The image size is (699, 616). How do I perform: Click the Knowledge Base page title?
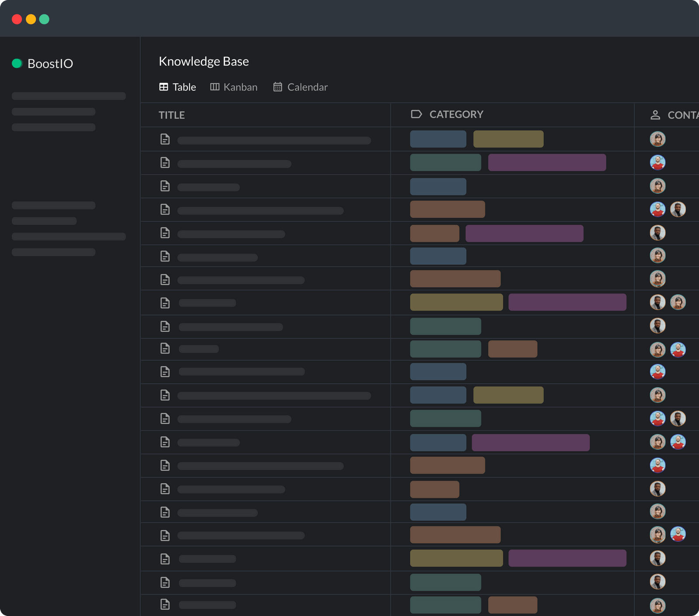[x=204, y=61]
